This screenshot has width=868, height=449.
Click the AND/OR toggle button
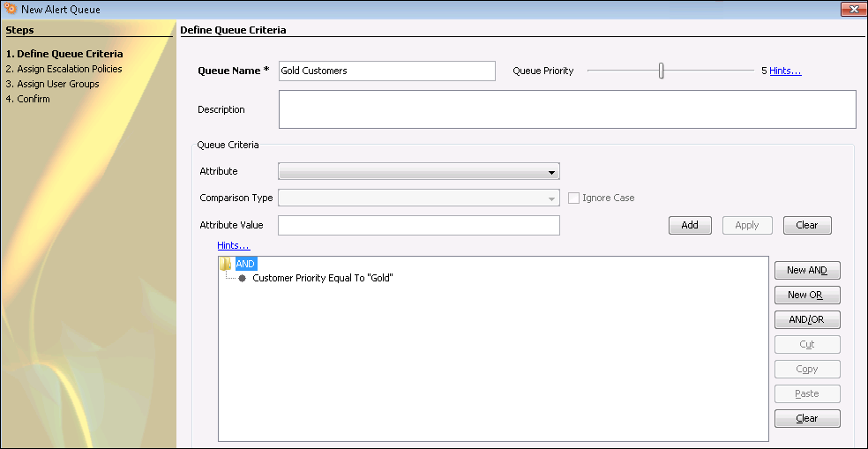pos(807,319)
